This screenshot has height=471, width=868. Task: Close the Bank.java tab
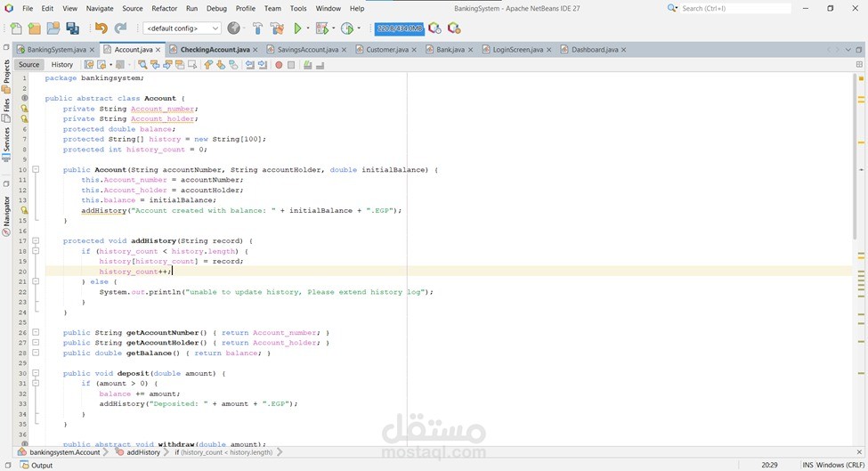(x=471, y=50)
